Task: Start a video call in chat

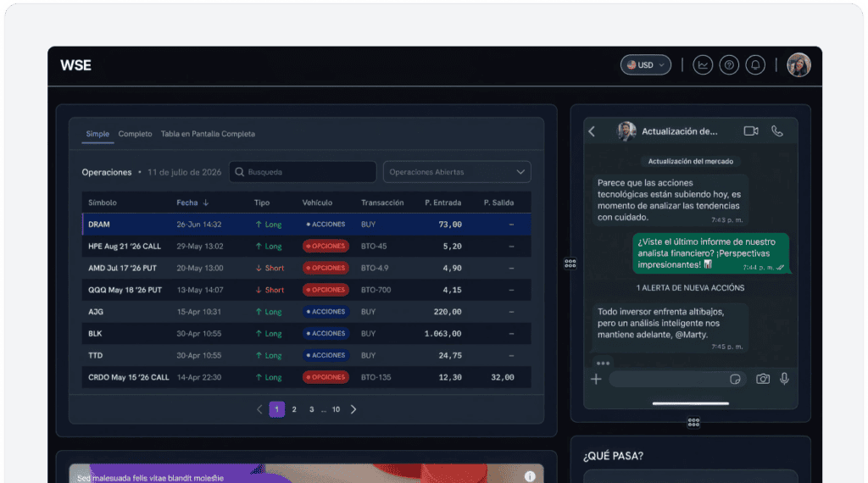Action: (x=751, y=131)
